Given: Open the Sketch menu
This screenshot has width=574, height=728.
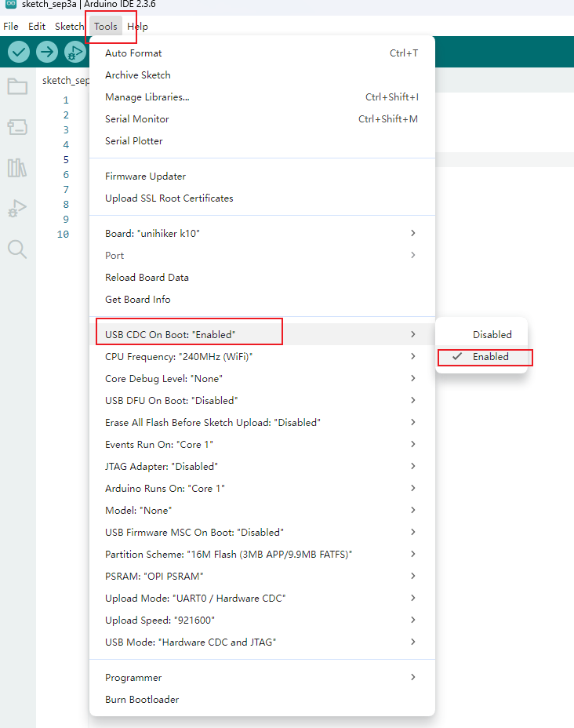Looking at the screenshot, I should 69,27.
